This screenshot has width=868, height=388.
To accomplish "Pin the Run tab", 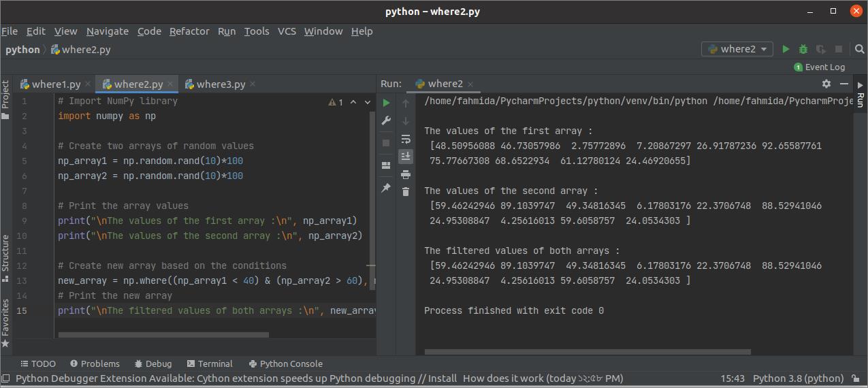I will [x=386, y=188].
